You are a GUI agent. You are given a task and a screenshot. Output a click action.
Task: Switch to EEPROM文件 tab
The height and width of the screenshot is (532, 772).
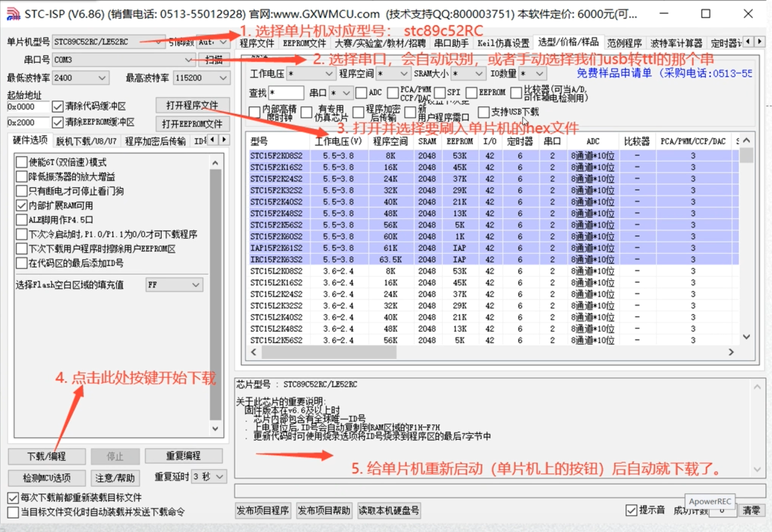[304, 43]
